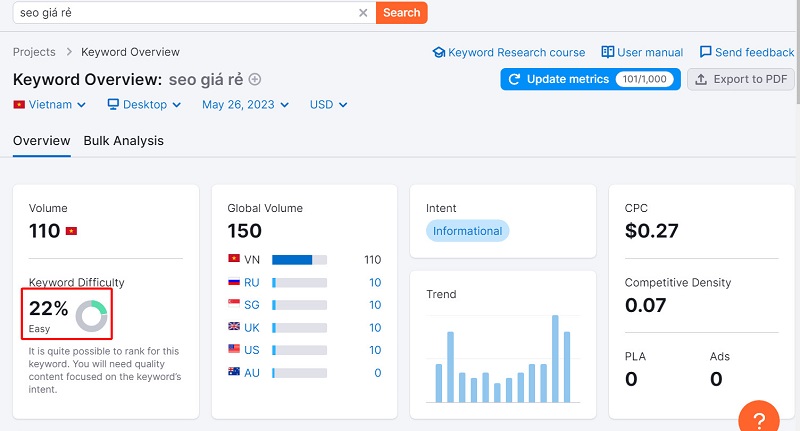Click the Keyword Overview breadcrumb

click(130, 52)
